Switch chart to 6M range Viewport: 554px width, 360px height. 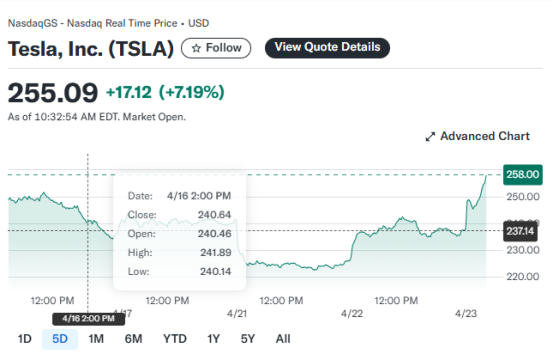click(133, 339)
